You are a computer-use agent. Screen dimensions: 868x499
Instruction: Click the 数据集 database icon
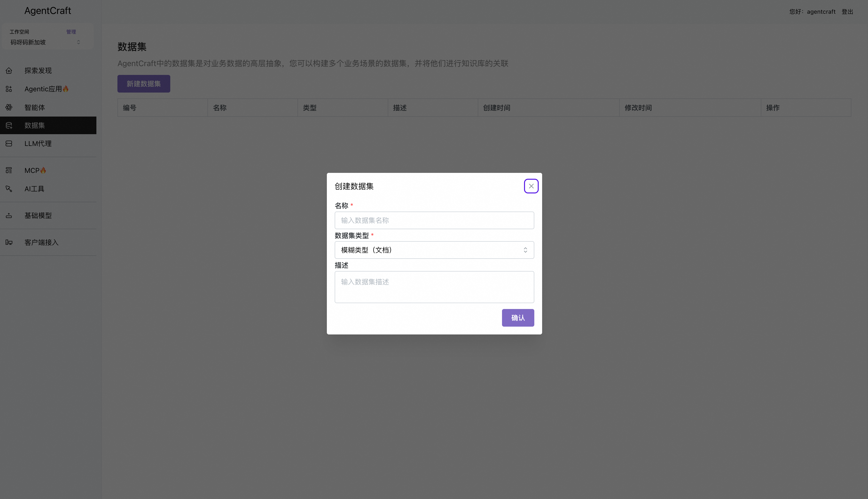tap(9, 125)
